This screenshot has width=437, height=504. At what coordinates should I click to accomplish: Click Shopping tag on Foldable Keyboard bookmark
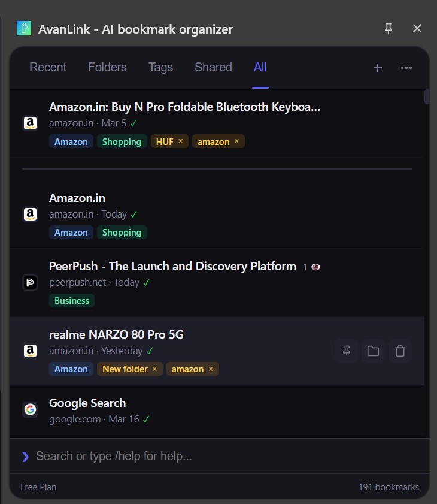tap(122, 142)
